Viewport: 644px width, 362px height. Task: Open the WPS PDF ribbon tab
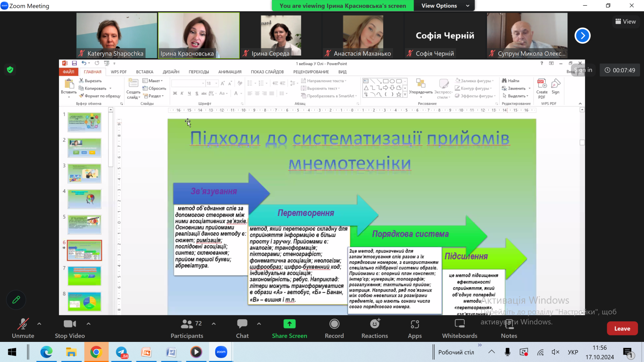point(118,72)
